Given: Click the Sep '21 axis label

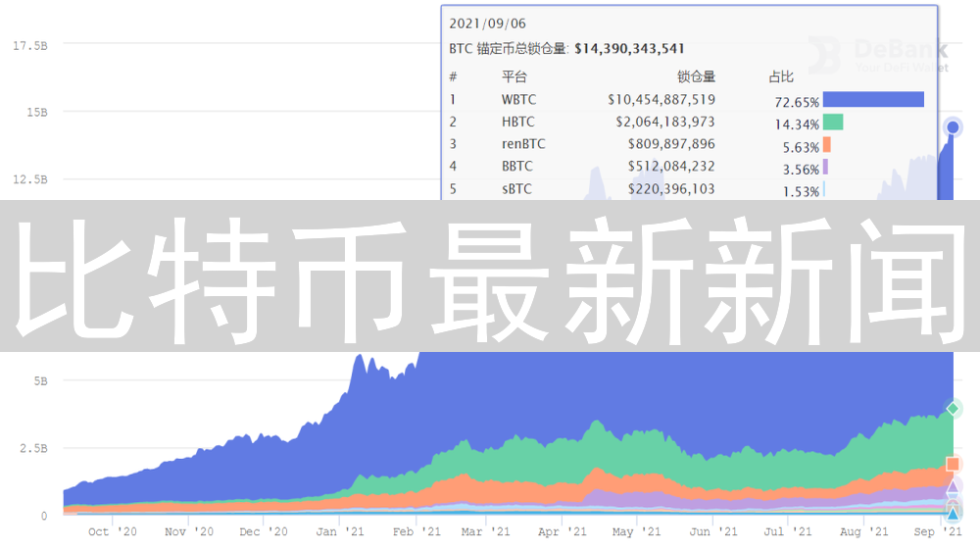Looking at the screenshot, I should [938, 531].
